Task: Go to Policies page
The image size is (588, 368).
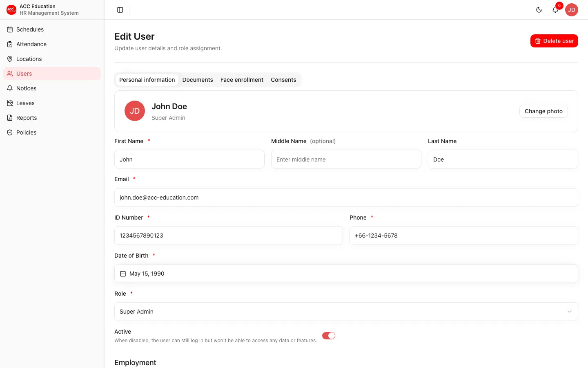Action: (52, 132)
